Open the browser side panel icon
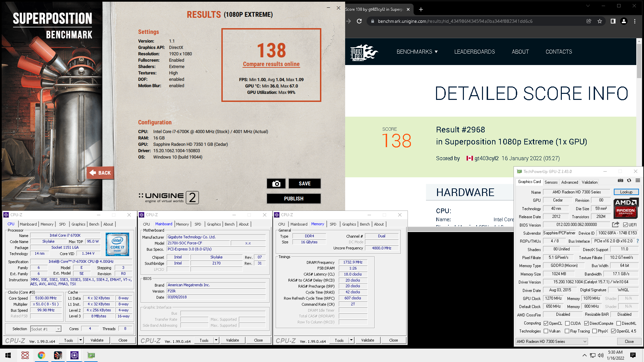Image resolution: width=644 pixels, height=362 pixels. click(x=613, y=21)
